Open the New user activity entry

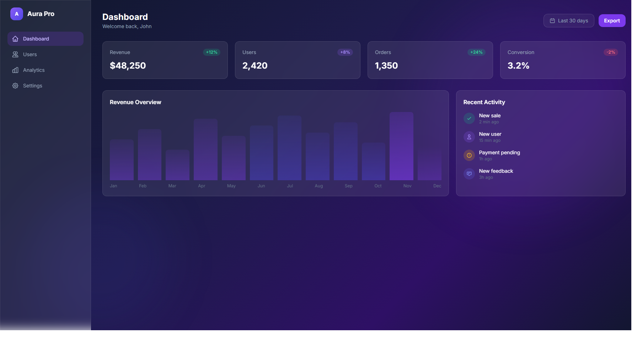point(541,137)
